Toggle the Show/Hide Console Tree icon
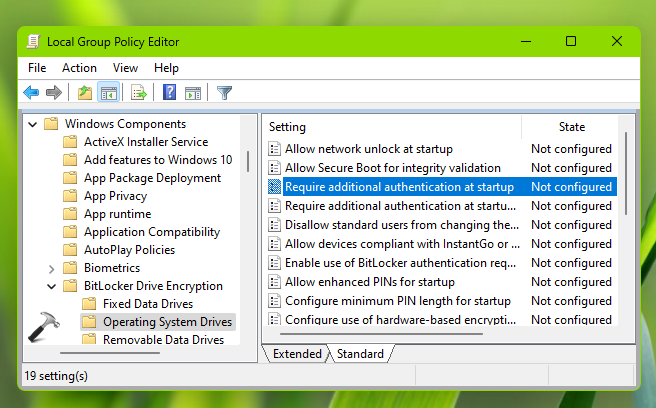This screenshot has width=656, height=408. click(x=108, y=93)
